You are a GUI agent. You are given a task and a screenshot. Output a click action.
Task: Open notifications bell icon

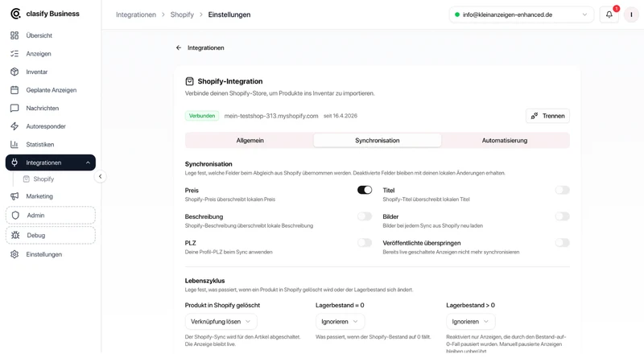click(x=609, y=14)
